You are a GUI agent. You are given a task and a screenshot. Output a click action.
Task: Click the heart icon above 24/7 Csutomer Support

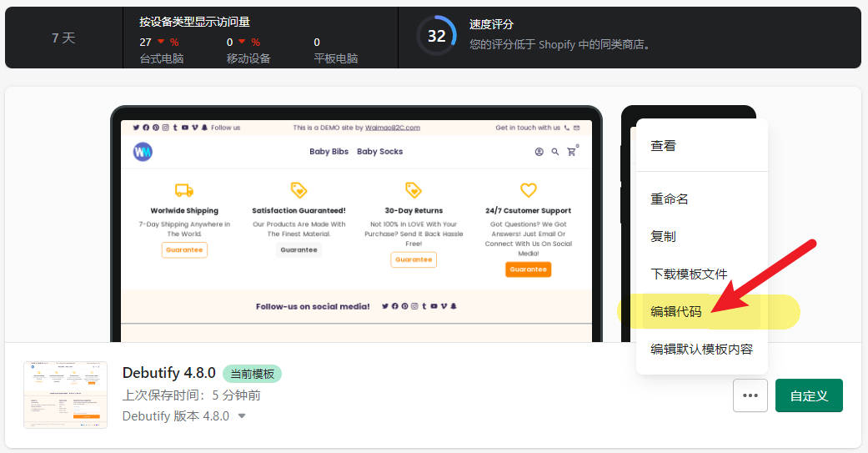coord(529,190)
